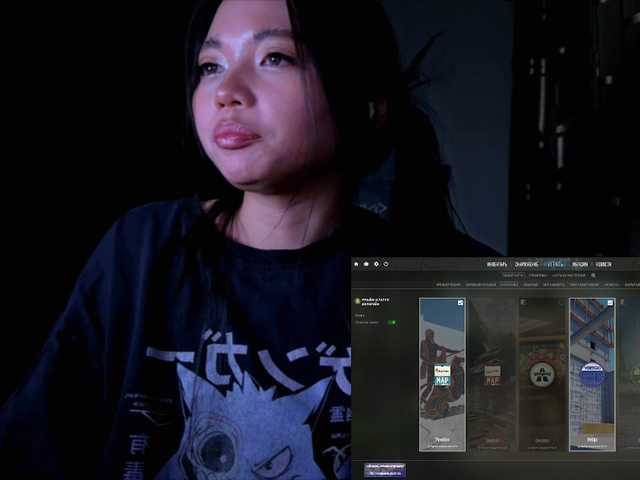Click the second top-bar icon next to home
The image size is (640, 480).
366,264
